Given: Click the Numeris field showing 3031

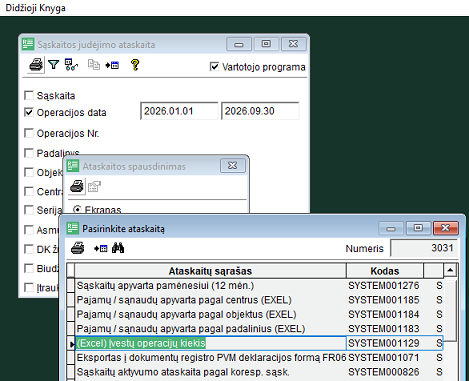Looking at the screenshot, I should coord(423,248).
